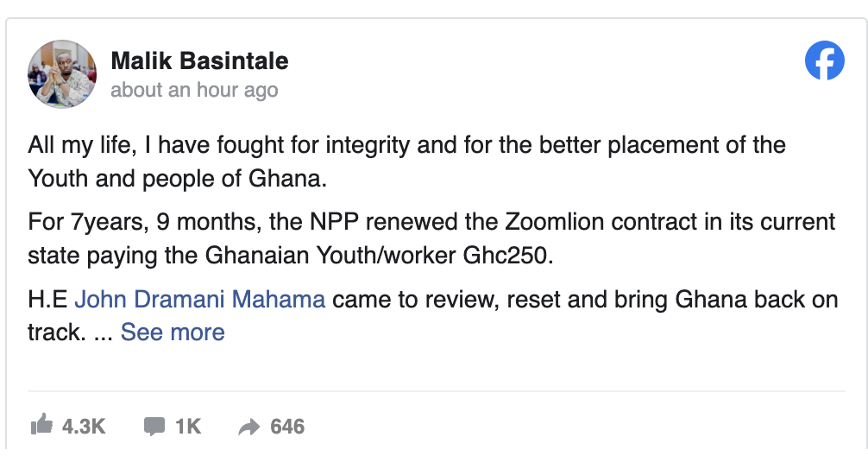Click the 'Ghc250' amount in the post
The height and width of the screenshot is (456, 868).
point(508,256)
